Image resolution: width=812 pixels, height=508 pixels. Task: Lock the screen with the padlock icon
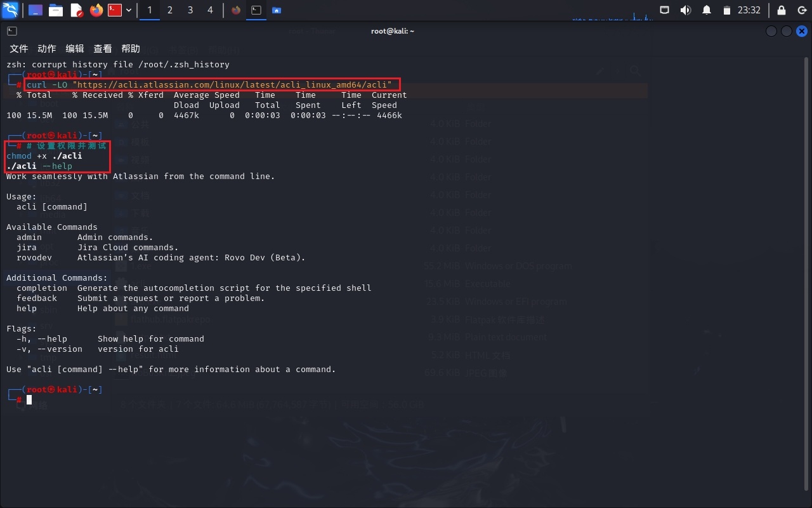782,10
